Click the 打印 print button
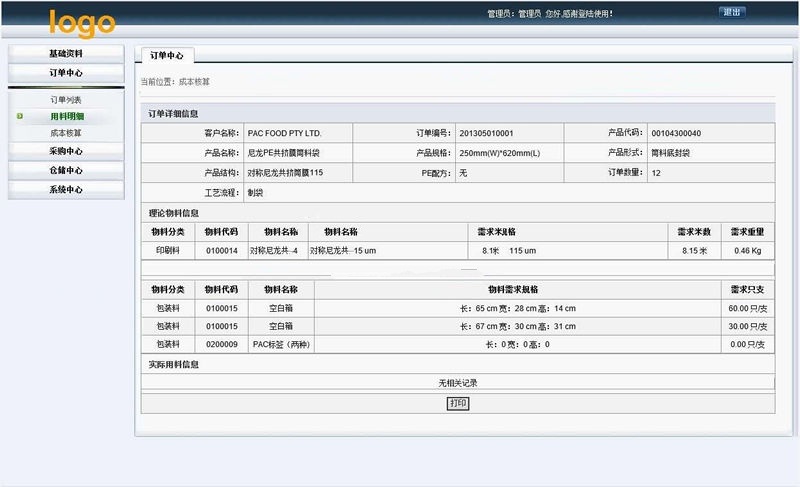Image resolution: width=800 pixels, height=487 pixels. (x=458, y=403)
